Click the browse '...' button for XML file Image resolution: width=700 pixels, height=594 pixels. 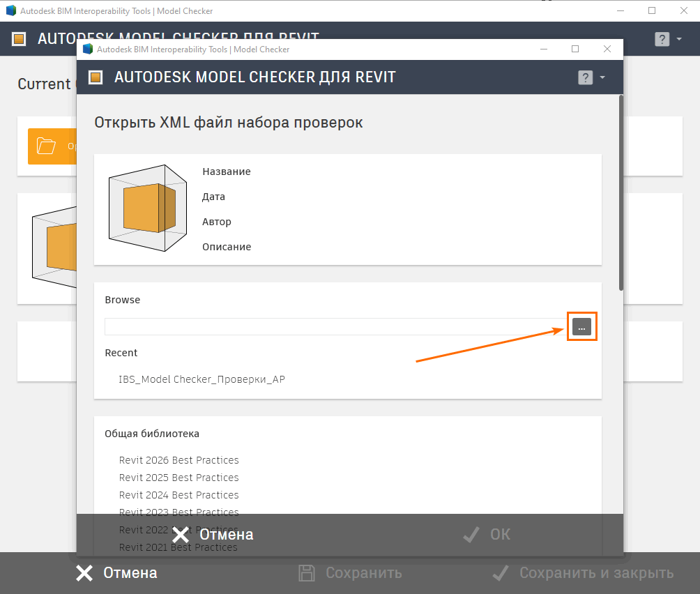(581, 327)
